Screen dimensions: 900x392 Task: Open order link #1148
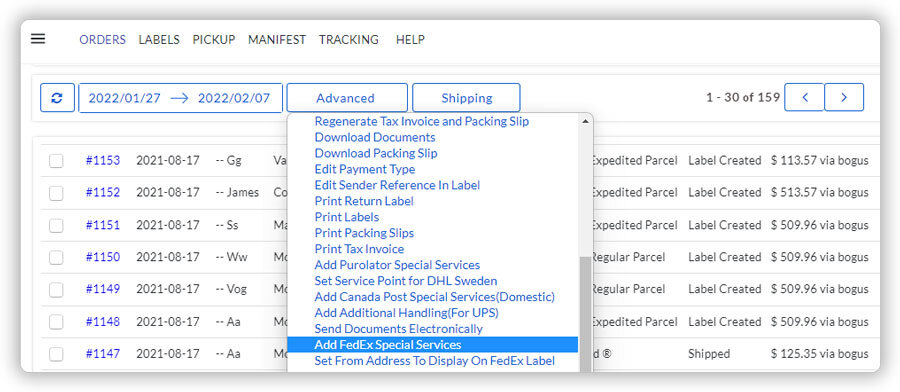pyautogui.click(x=103, y=321)
